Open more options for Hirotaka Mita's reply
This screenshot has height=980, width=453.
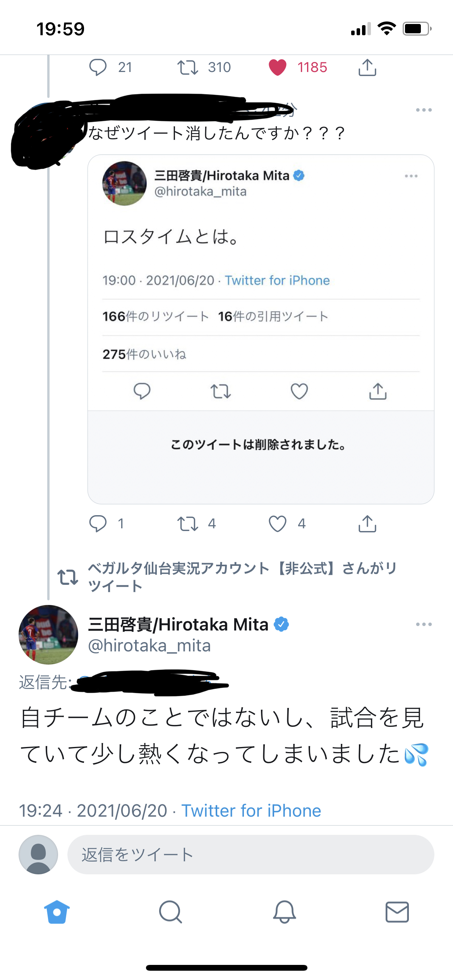(x=424, y=624)
